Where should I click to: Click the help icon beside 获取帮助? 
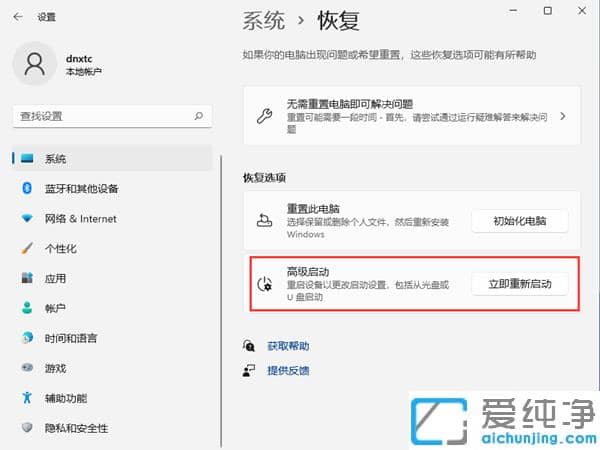[249, 346]
